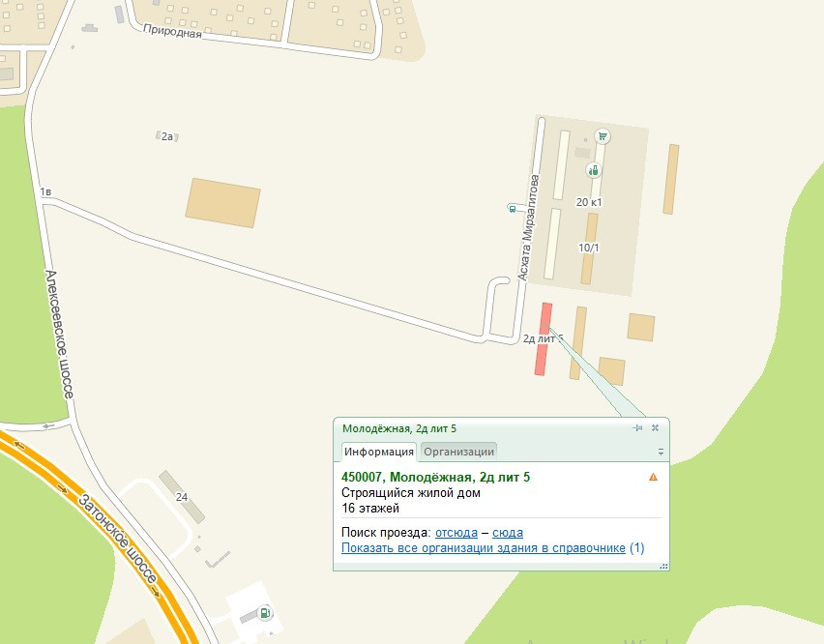Image resolution: width=824 pixels, height=644 pixels.
Task: Select the Информация tab
Action: tap(379, 452)
